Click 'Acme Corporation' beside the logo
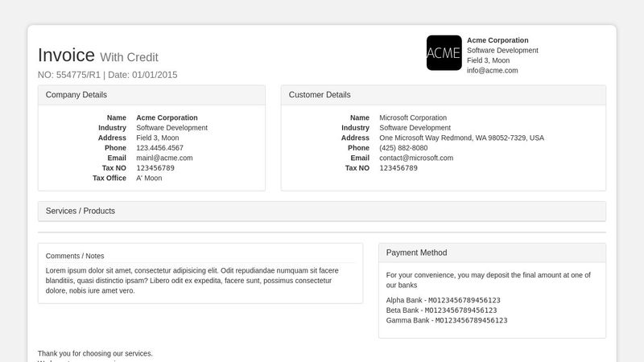 (497, 40)
